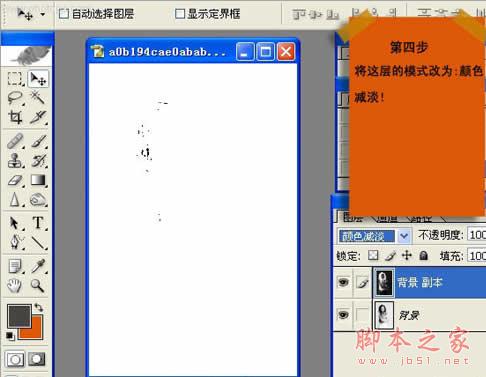Select the Hand tool
This screenshot has height=377, width=486.
(15, 286)
